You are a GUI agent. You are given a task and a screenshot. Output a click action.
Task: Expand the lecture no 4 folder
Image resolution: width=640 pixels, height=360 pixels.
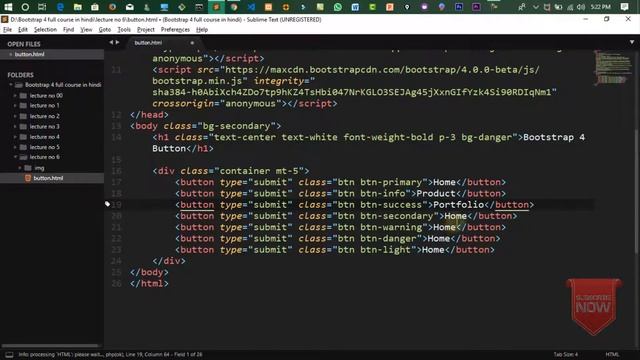point(16,137)
